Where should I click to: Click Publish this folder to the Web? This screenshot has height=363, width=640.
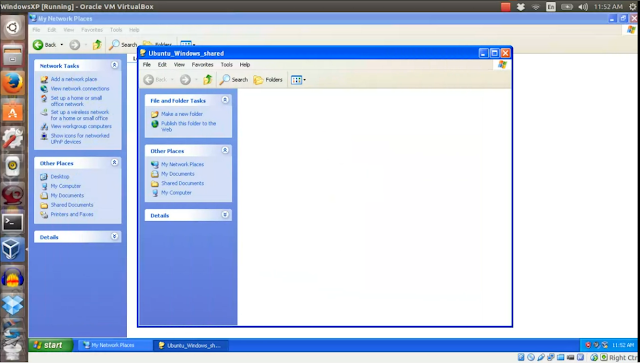click(188, 126)
